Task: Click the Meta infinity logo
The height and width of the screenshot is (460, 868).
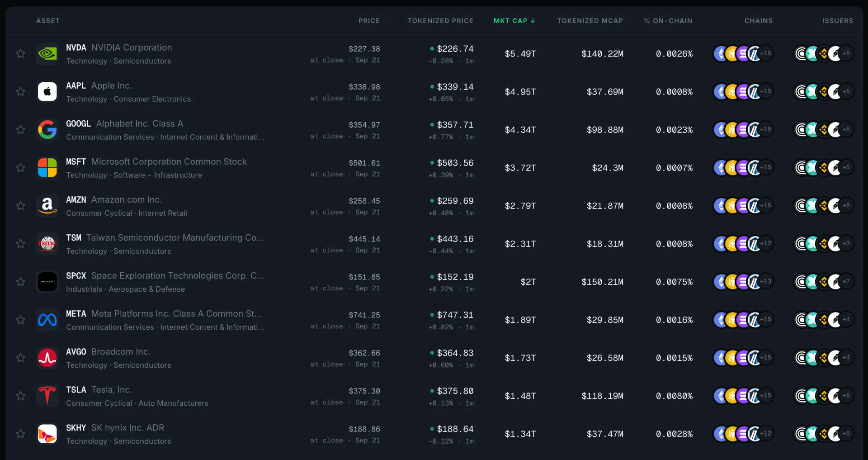Action: pos(47,320)
